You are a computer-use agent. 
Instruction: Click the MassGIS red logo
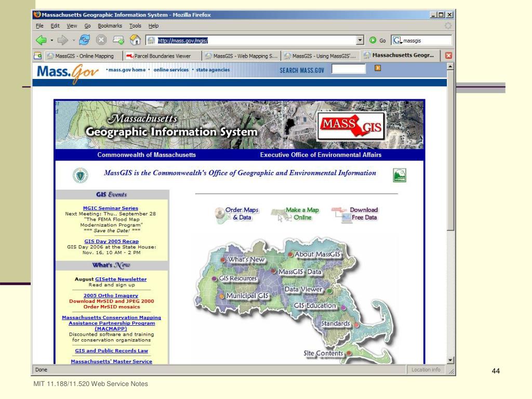351,126
